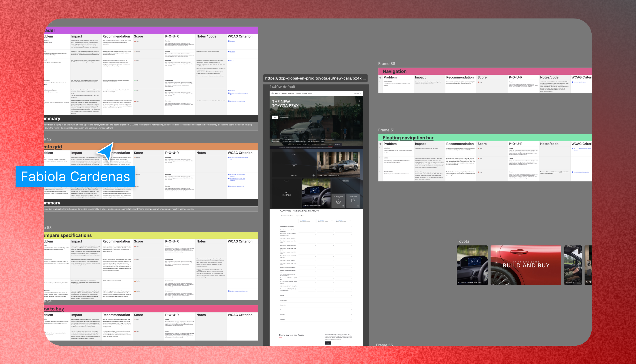636x364 pixels.
Task: Click the eye icon beneath the hero pause icon
Action: [x=359, y=105]
